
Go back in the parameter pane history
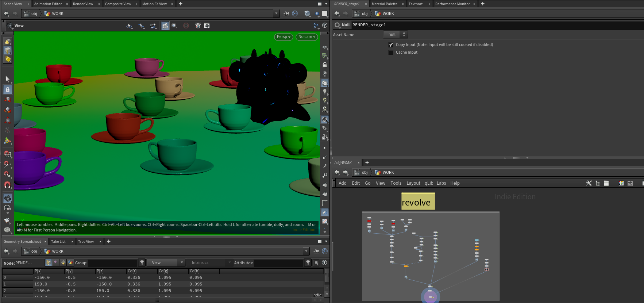(x=337, y=14)
